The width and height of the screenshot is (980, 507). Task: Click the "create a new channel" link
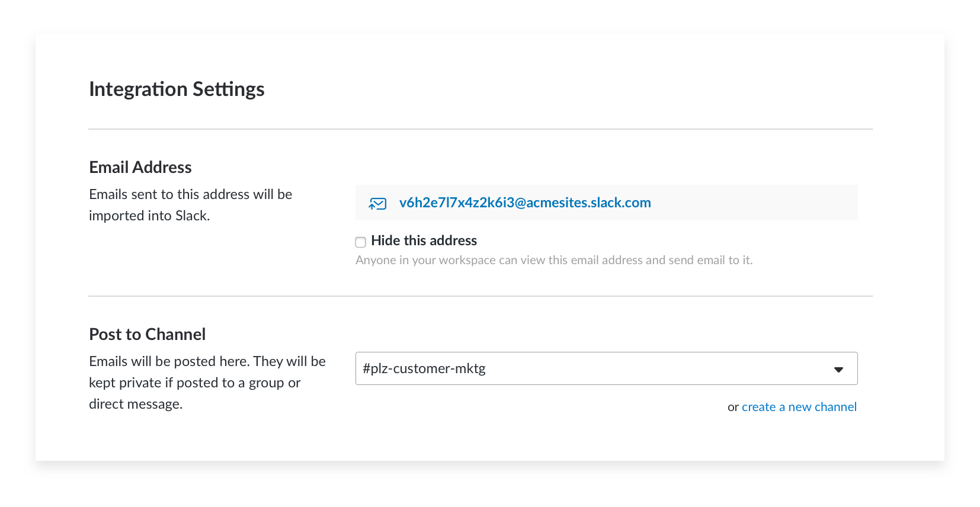coord(799,407)
